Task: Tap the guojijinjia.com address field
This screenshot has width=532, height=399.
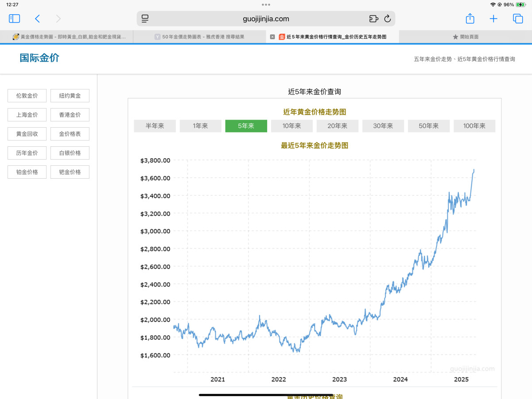Action: (266, 19)
